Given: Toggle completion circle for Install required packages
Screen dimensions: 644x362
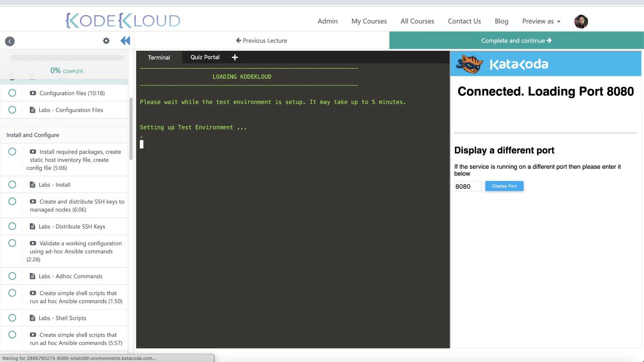Looking at the screenshot, I should pos(12,151).
